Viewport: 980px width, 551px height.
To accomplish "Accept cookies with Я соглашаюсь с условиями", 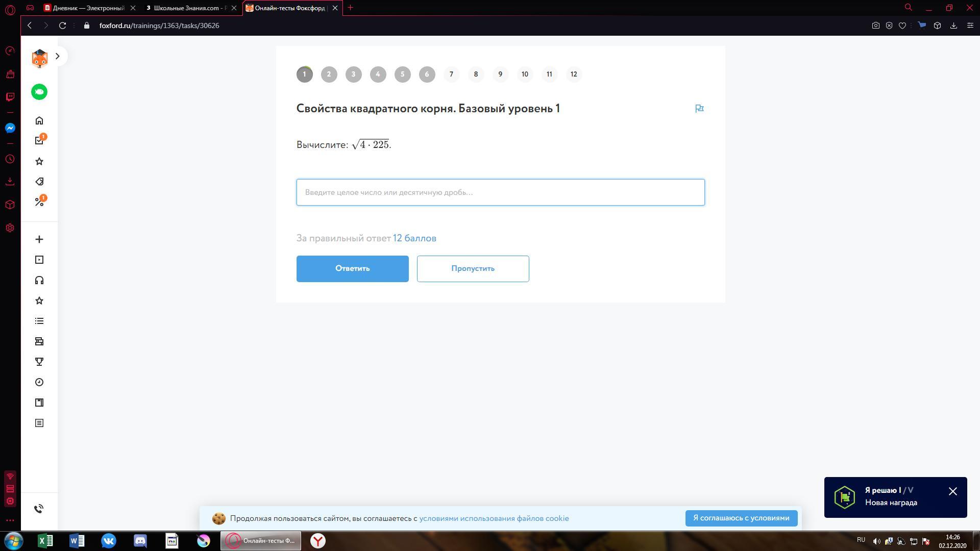I will (x=741, y=518).
